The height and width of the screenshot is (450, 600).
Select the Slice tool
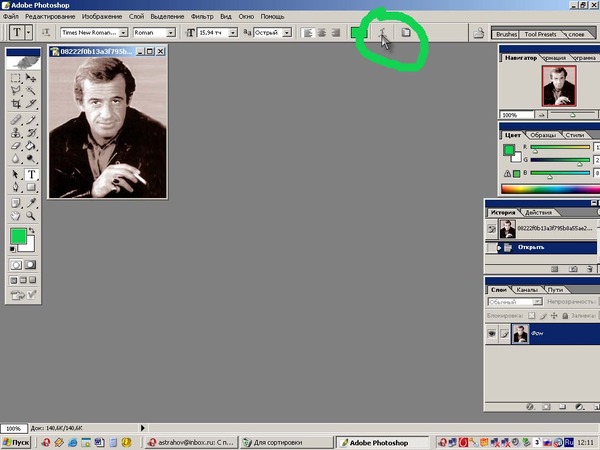point(31,103)
